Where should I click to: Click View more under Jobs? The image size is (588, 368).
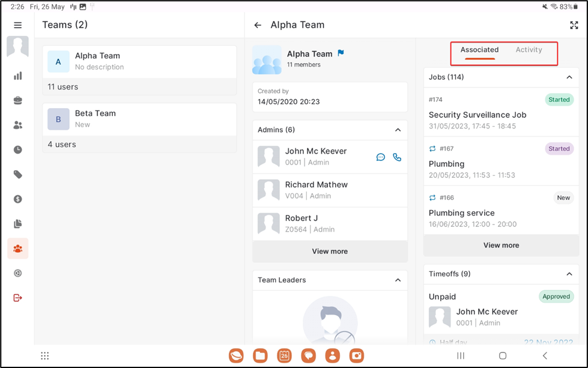501,246
